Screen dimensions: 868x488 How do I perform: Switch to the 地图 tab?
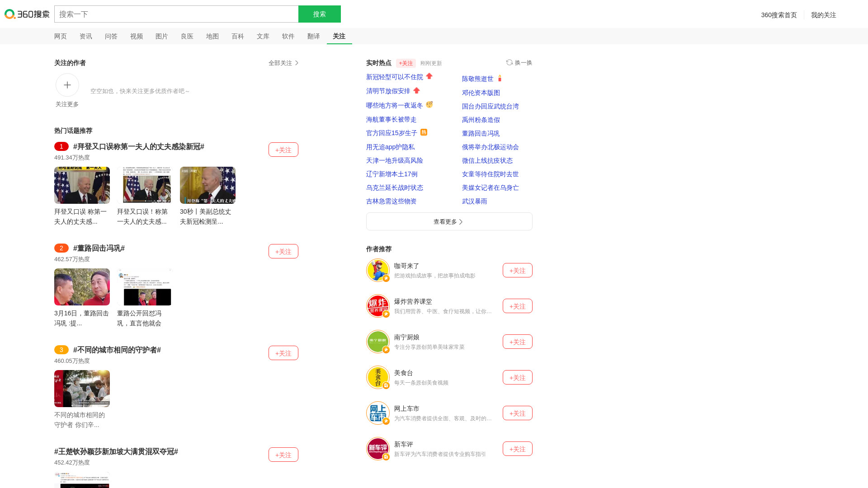[212, 36]
